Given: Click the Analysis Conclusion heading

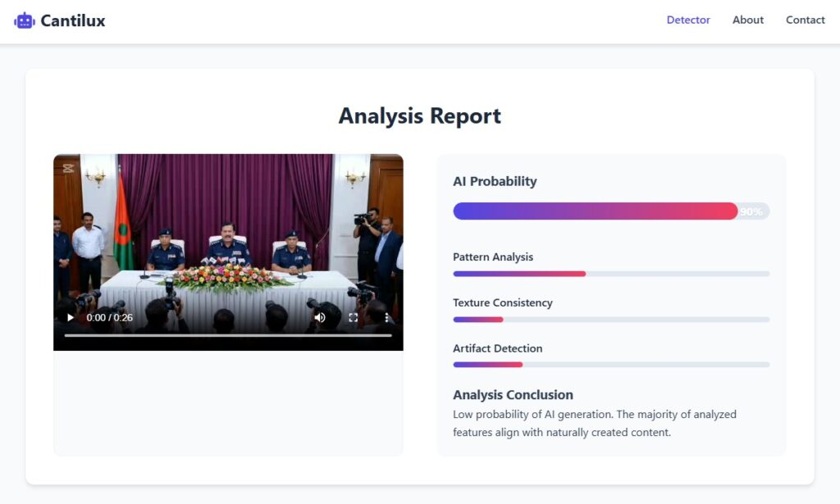Looking at the screenshot, I should [x=513, y=395].
